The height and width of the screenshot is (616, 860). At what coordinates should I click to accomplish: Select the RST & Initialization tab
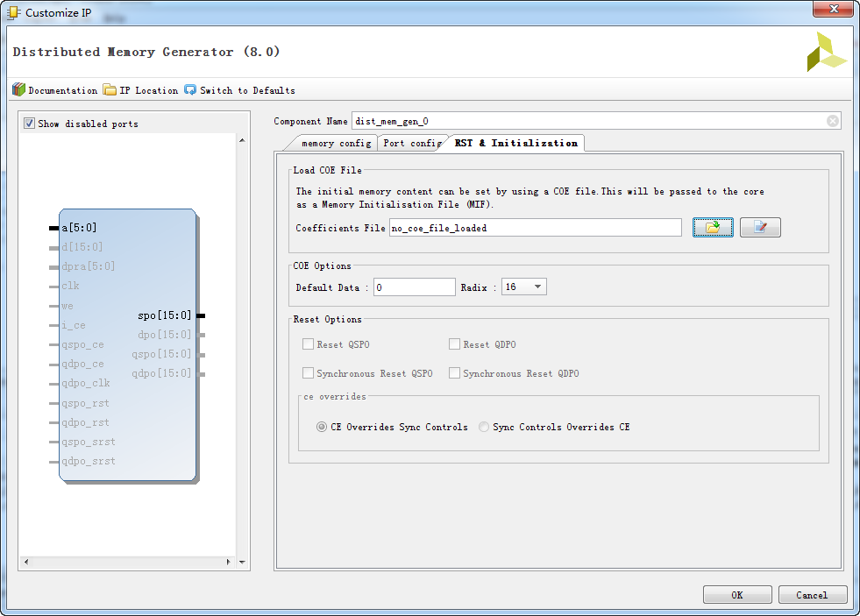click(x=515, y=143)
